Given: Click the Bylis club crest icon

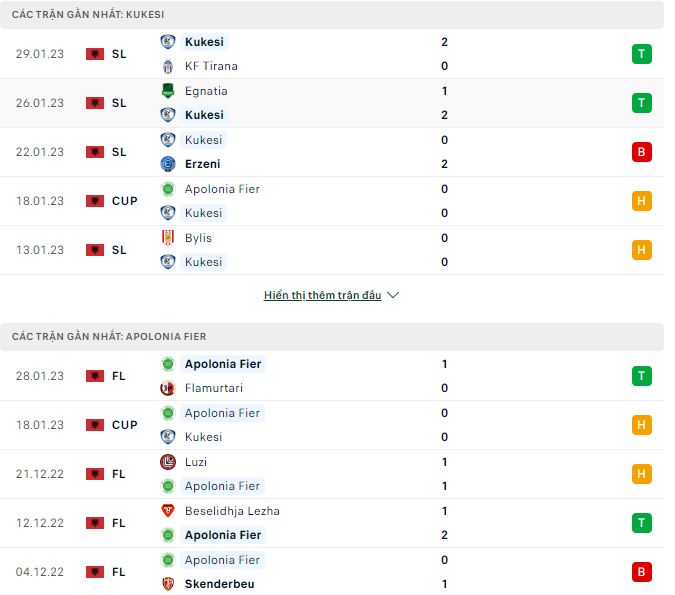Looking at the screenshot, I should click(x=167, y=238).
